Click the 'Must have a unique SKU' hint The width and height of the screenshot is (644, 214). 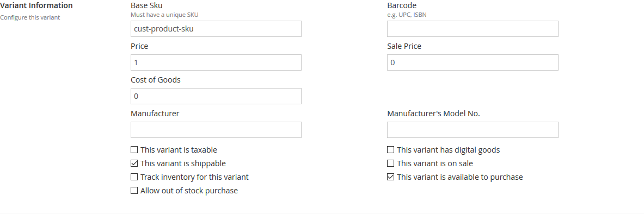click(x=167, y=15)
